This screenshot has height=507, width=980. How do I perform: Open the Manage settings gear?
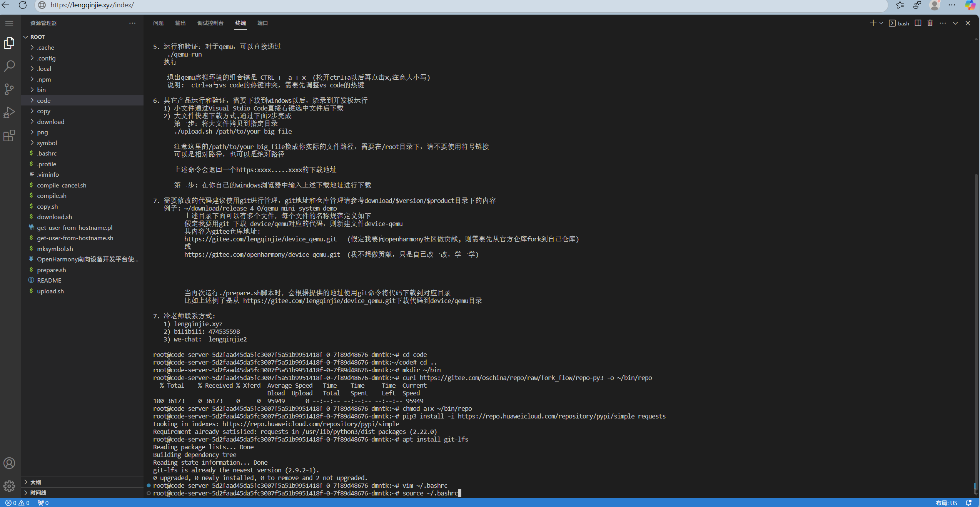(9, 486)
